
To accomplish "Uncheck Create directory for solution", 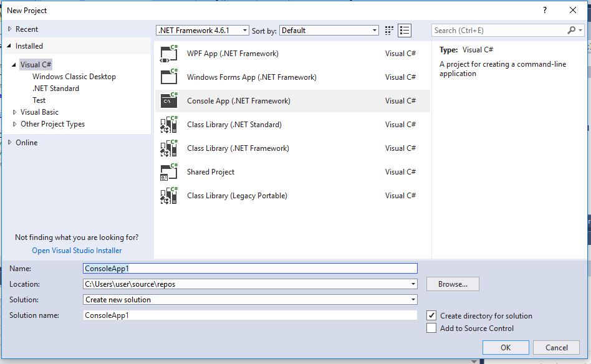I will [431, 315].
